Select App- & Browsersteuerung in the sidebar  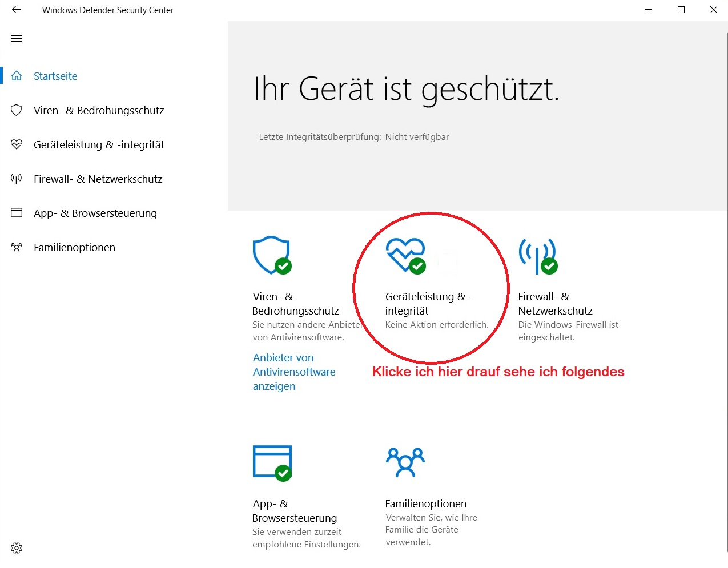click(x=95, y=213)
